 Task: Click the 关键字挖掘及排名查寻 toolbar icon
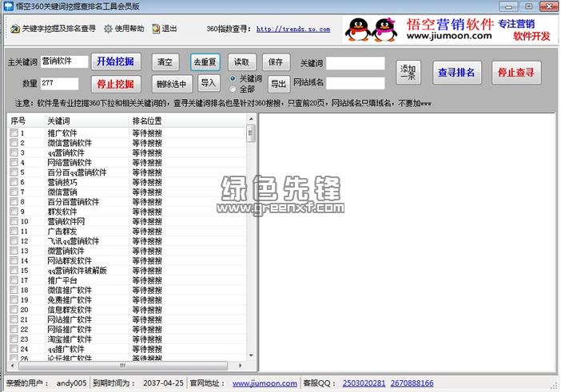click(15, 29)
